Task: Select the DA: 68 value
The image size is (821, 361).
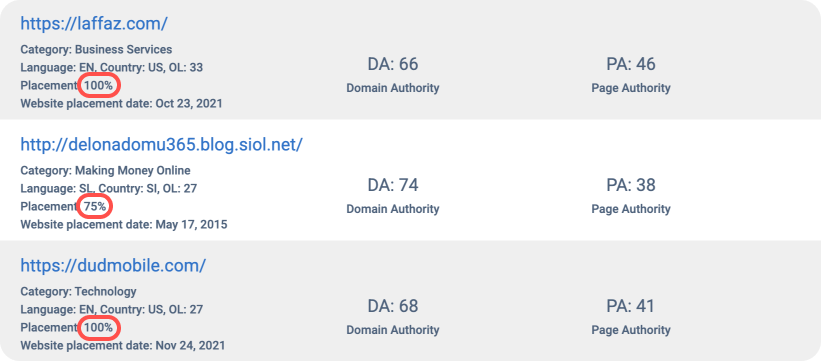Action: coord(393,306)
